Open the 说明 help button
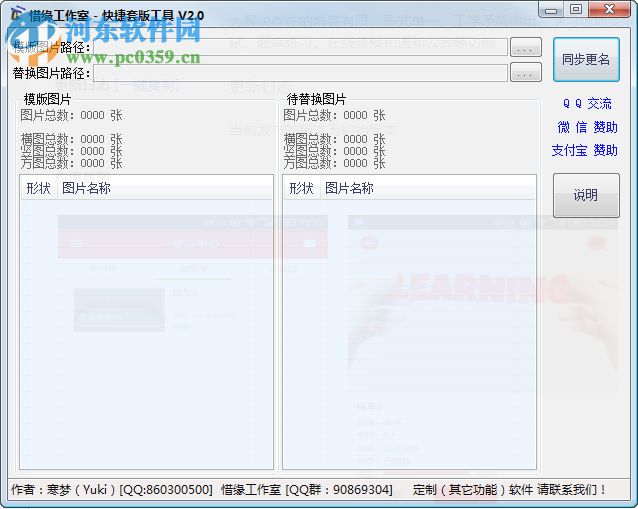 [586, 195]
